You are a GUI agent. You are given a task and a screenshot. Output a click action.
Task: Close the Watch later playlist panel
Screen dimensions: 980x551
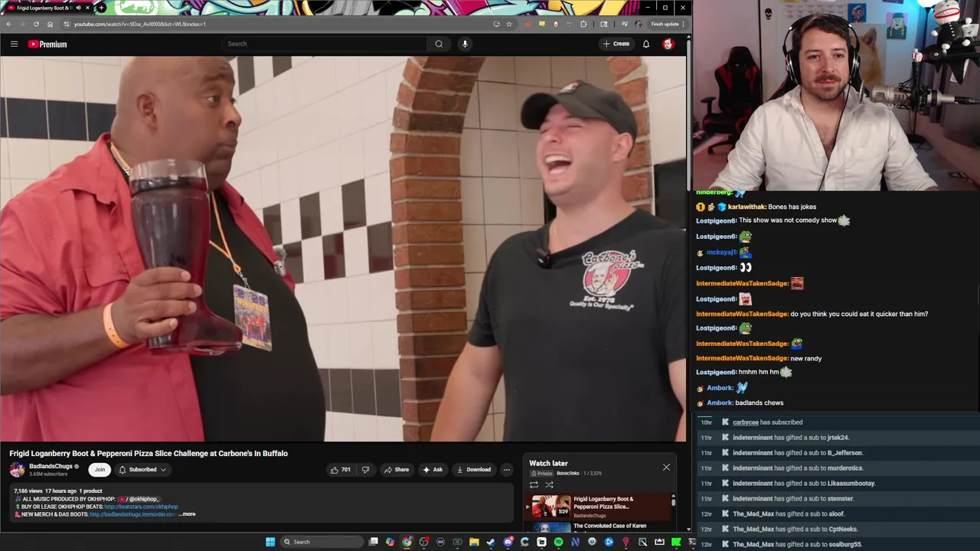(x=666, y=467)
